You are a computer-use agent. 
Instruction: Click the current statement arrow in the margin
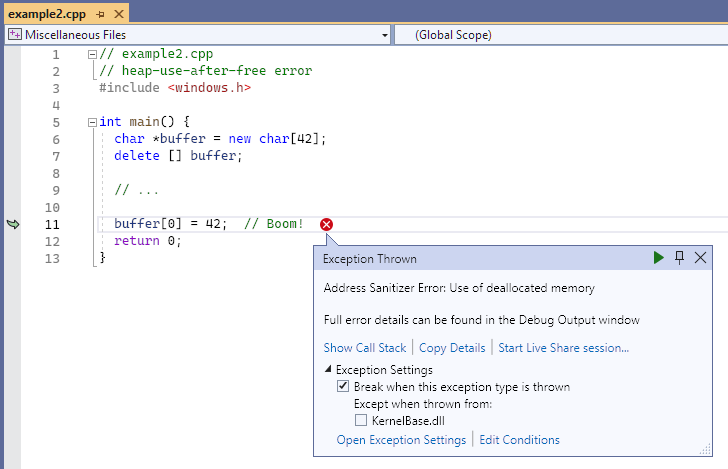point(13,224)
